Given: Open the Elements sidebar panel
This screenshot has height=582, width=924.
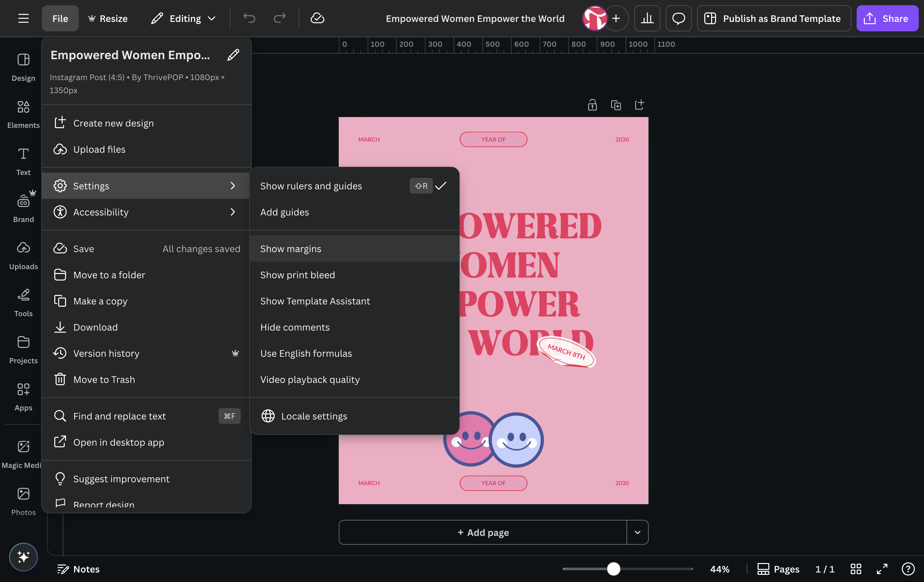Looking at the screenshot, I should click(x=24, y=115).
